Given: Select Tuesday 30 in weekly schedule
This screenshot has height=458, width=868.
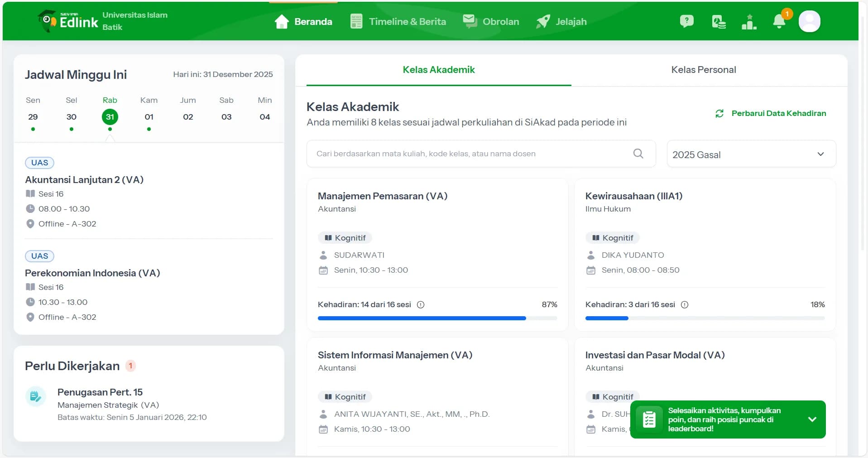Looking at the screenshot, I should pos(72,116).
